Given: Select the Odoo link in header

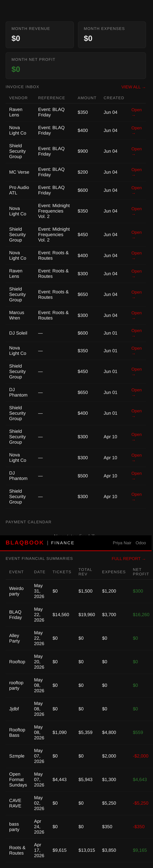Looking at the screenshot, I should click(x=141, y=543).
